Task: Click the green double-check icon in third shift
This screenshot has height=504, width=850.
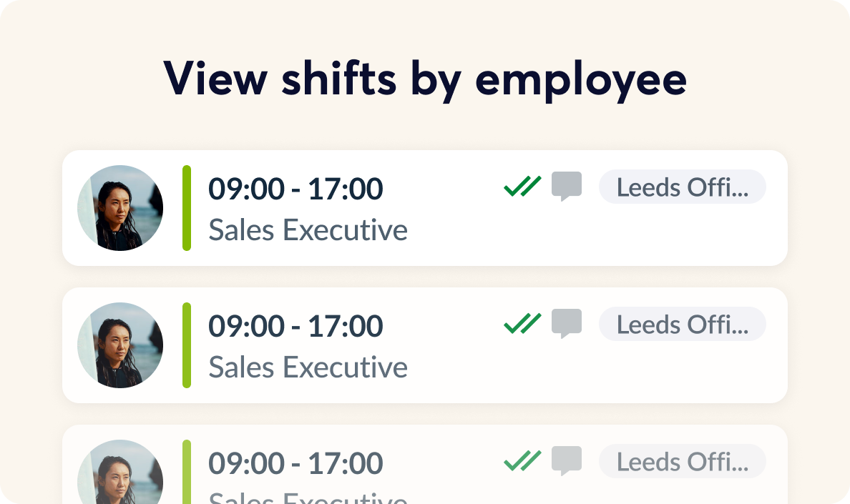Action: (522, 461)
